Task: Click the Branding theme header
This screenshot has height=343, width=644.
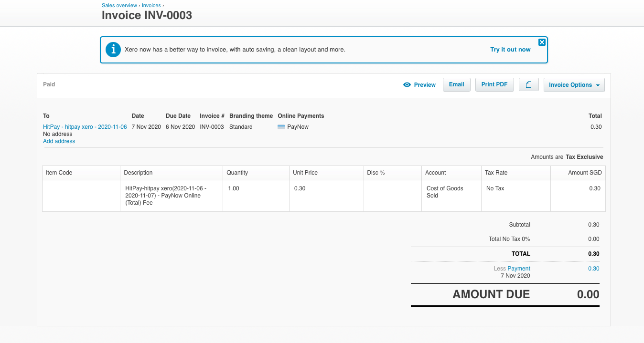Action: tap(251, 116)
